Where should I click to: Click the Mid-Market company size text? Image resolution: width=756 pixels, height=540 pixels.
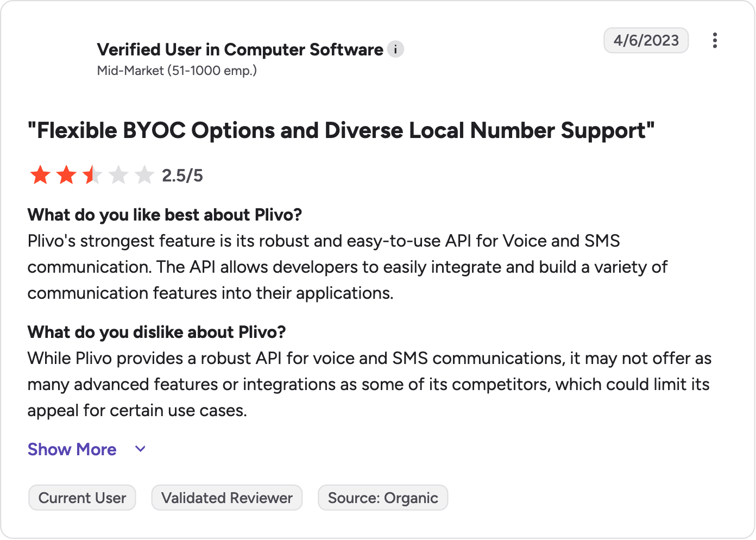point(177,71)
